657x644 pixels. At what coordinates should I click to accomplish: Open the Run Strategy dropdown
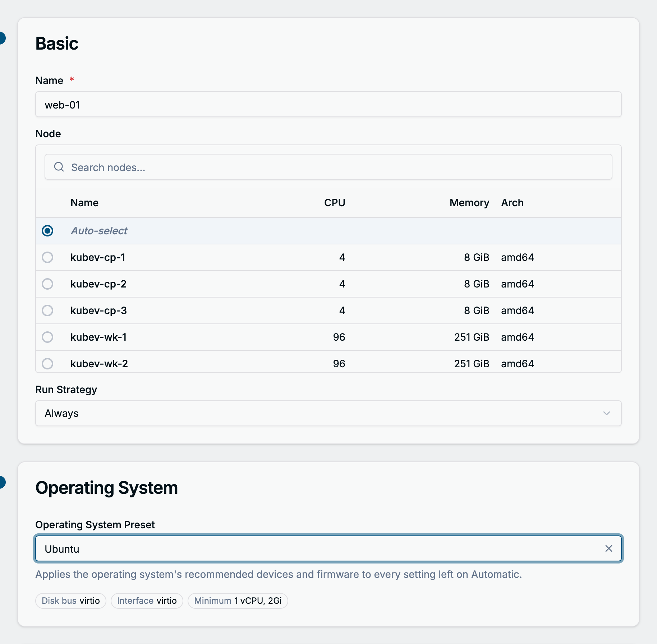328,413
